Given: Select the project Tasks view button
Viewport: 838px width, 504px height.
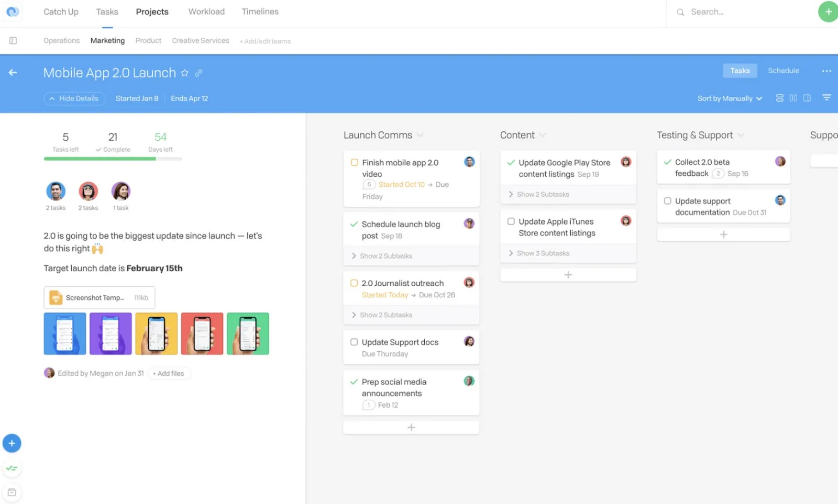Looking at the screenshot, I should point(740,71).
